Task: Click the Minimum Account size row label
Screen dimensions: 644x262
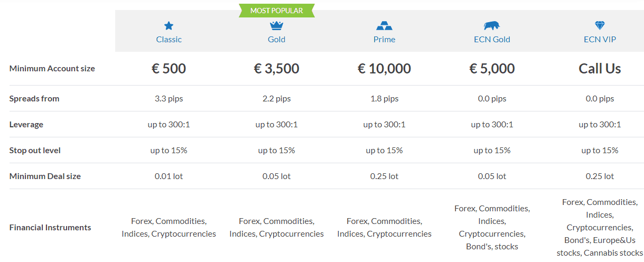Action: [x=52, y=69]
